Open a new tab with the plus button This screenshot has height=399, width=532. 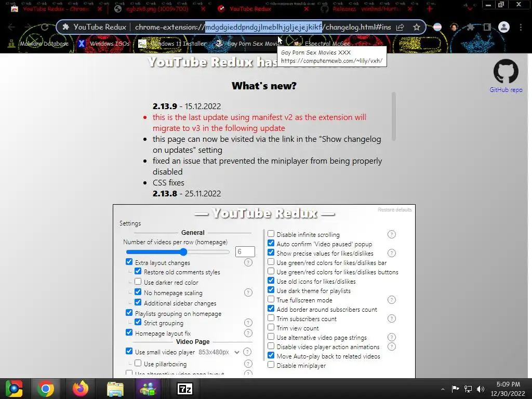[x=430, y=9]
